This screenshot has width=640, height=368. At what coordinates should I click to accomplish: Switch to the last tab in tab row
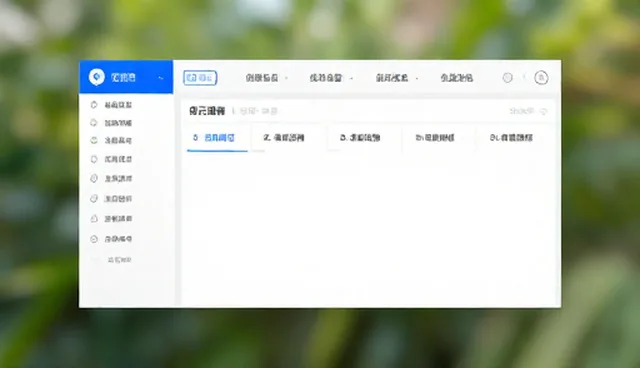point(511,138)
